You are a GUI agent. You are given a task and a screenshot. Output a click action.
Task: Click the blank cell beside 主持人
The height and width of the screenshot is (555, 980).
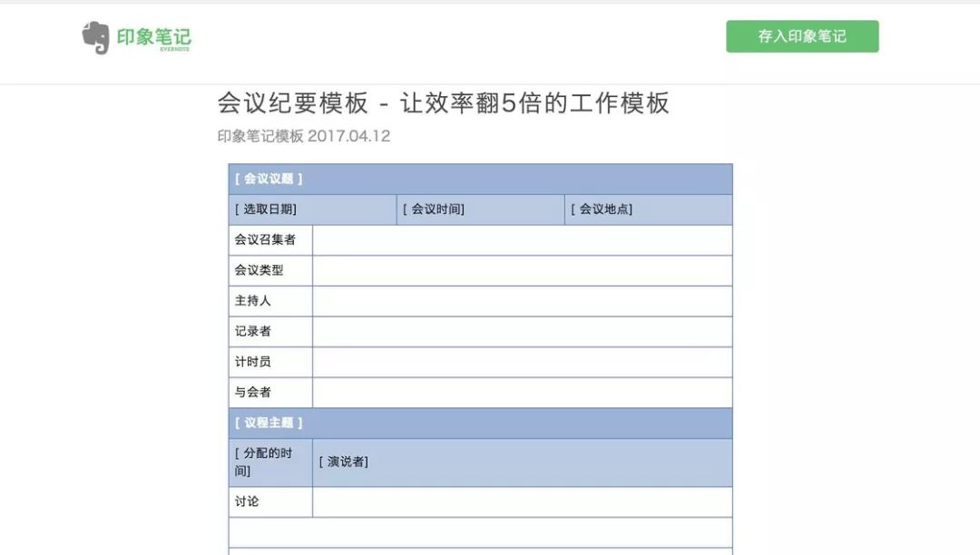pyautogui.click(x=522, y=301)
